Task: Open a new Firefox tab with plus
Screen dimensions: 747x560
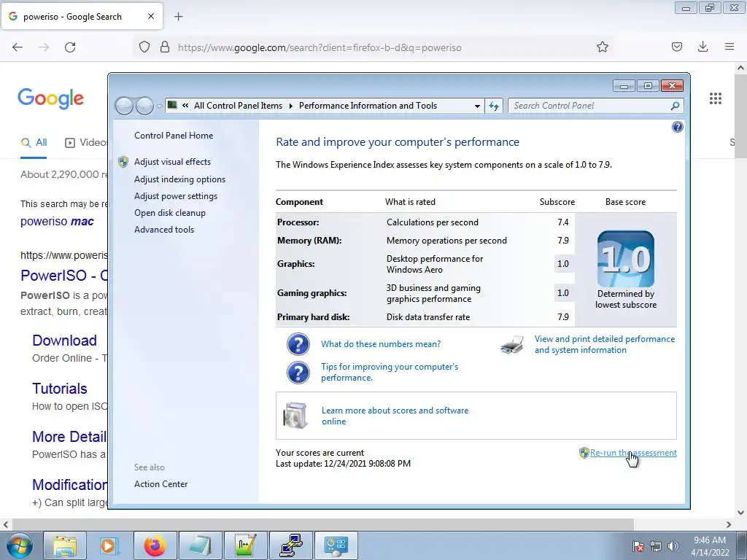Action: click(178, 17)
